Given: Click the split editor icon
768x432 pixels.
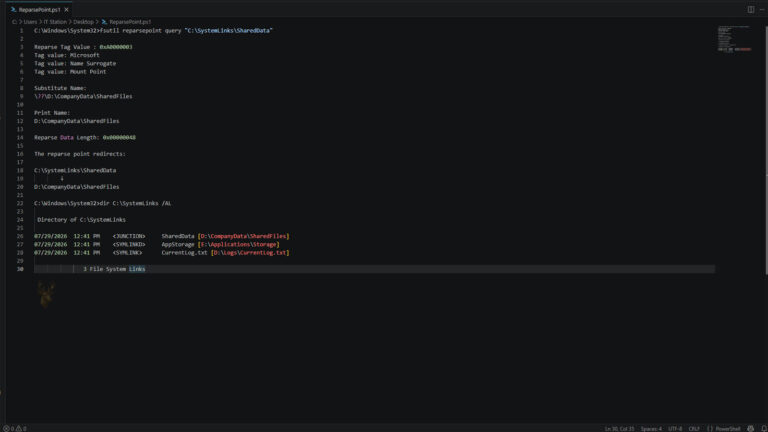Looking at the screenshot, I should pyautogui.click(x=750, y=9).
